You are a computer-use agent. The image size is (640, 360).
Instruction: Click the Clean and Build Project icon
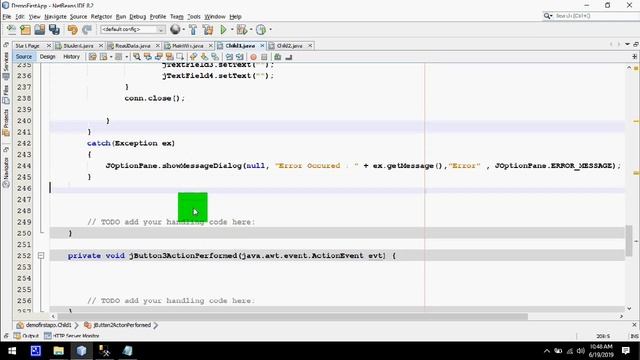[x=208, y=29]
